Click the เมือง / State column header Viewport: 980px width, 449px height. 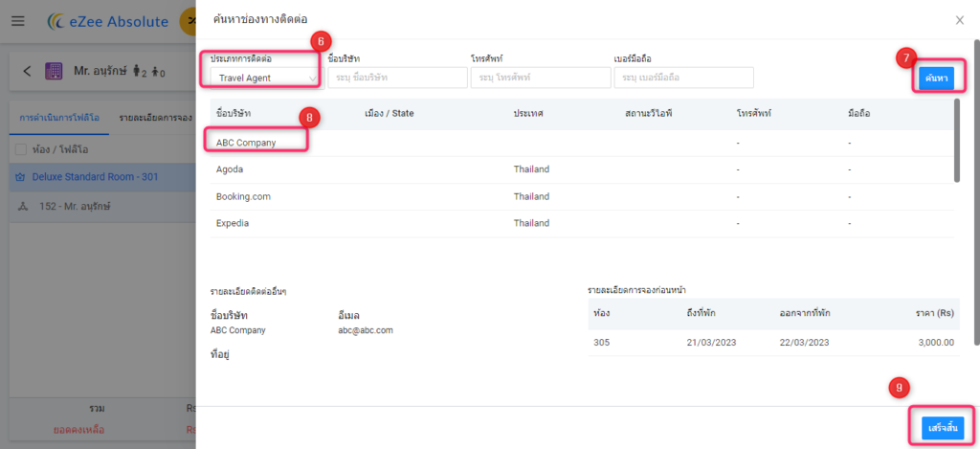pos(390,114)
